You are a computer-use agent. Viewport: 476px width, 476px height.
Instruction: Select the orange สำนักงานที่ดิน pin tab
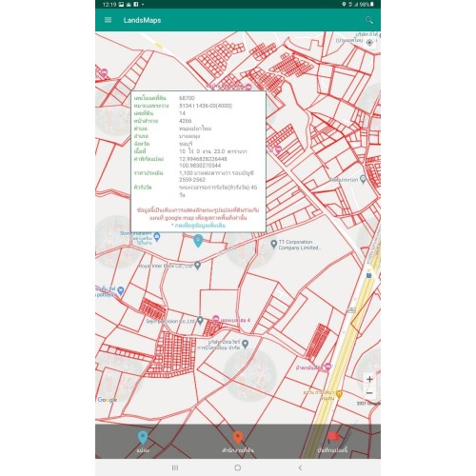click(238, 442)
